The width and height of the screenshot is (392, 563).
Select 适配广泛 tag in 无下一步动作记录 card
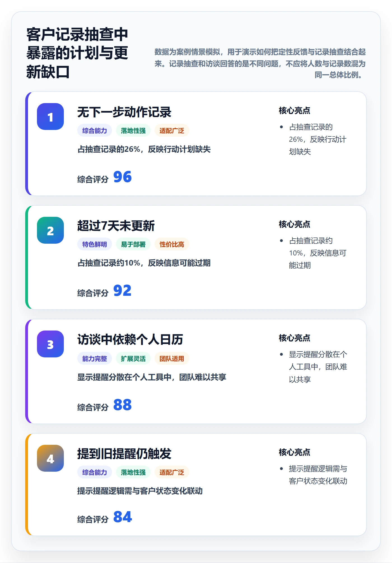pos(172,131)
